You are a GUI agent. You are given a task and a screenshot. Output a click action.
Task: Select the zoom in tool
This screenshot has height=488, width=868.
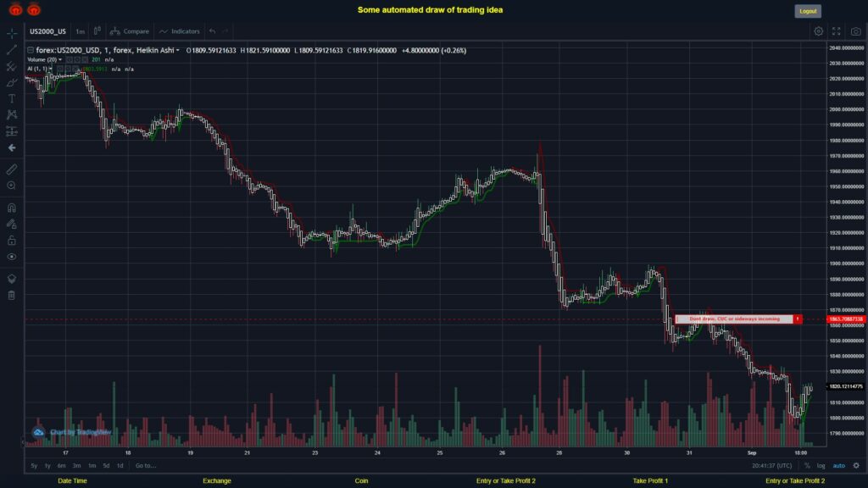point(12,186)
